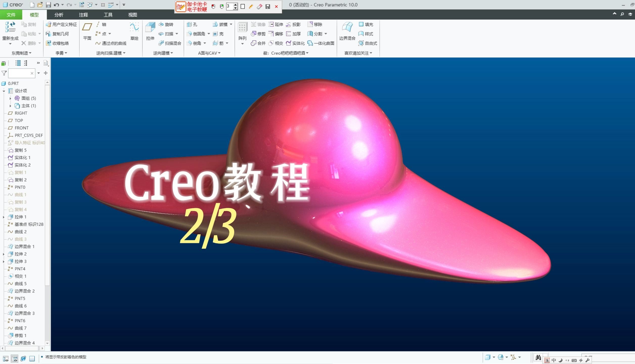Click the binoculars search icon in status bar

click(539, 357)
